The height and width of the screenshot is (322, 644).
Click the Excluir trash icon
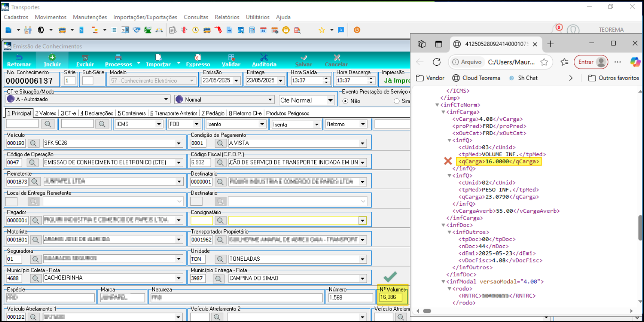[x=85, y=58]
